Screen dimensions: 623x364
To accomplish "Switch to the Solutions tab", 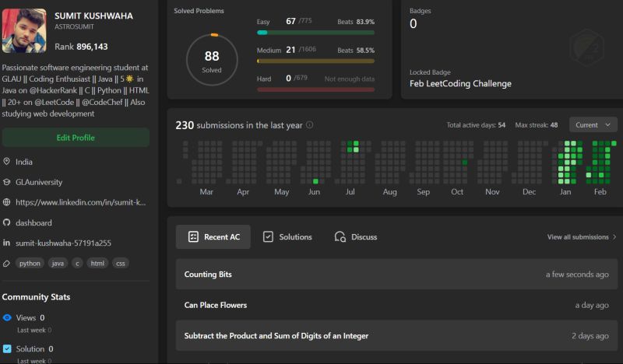I will coord(287,236).
